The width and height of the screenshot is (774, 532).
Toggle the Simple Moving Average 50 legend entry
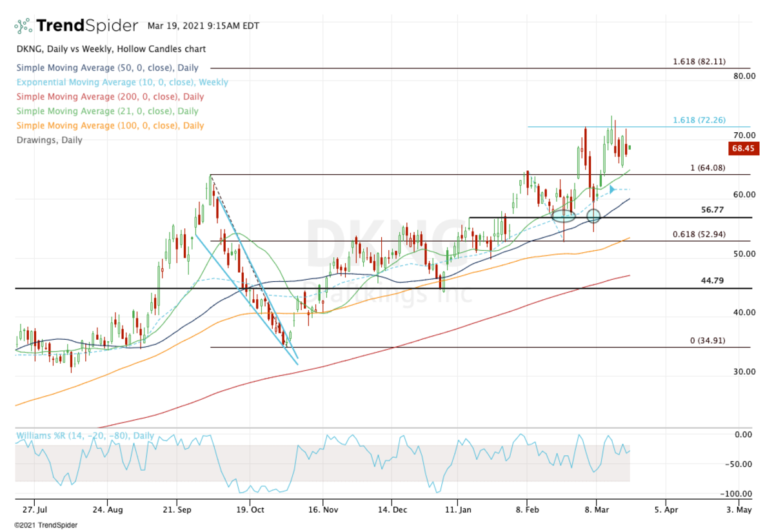pos(107,68)
